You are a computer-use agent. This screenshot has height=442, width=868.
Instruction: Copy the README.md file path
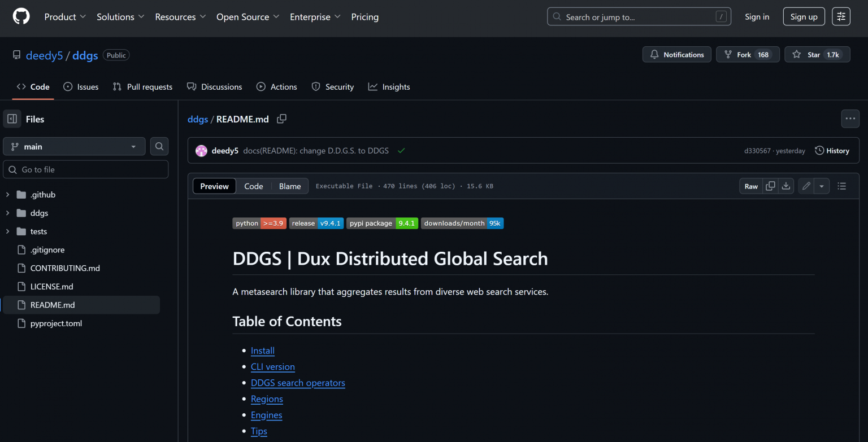[x=281, y=119]
